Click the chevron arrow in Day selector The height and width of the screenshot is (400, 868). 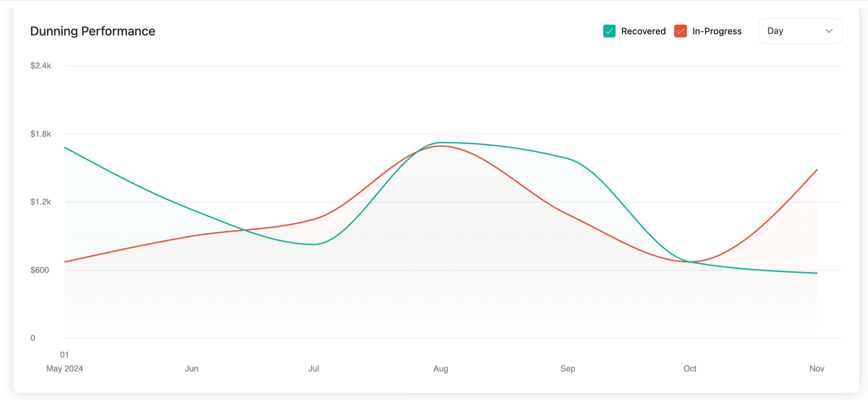click(x=829, y=31)
